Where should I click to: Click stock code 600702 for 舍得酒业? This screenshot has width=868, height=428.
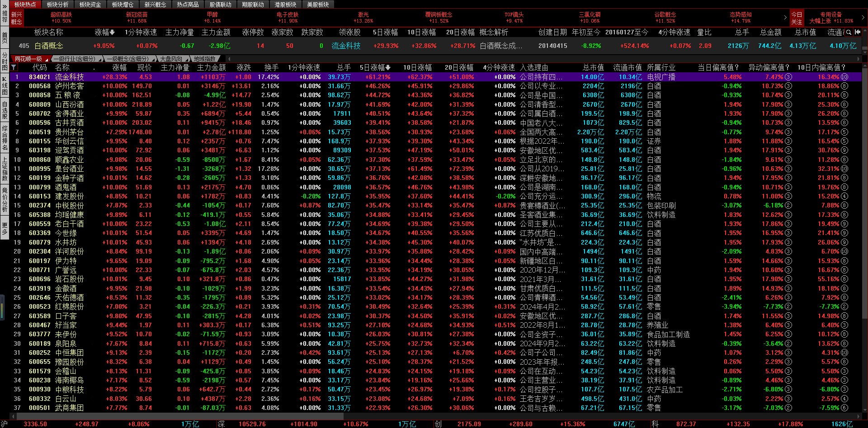(x=40, y=113)
